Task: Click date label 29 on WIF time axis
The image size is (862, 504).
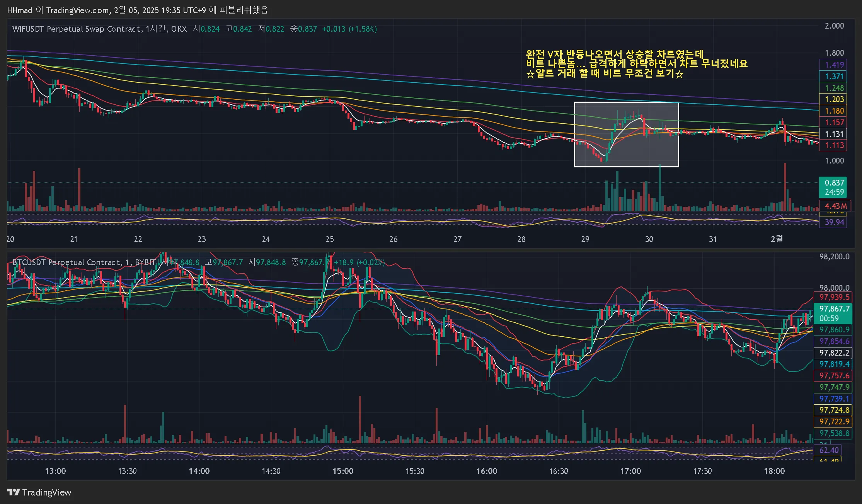Action: pos(585,239)
